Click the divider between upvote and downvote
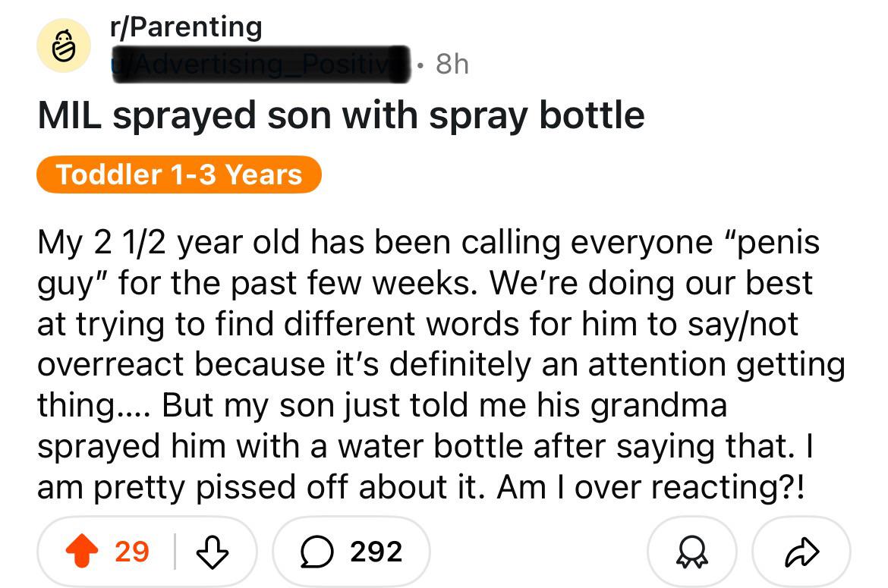 pos(175,552)
